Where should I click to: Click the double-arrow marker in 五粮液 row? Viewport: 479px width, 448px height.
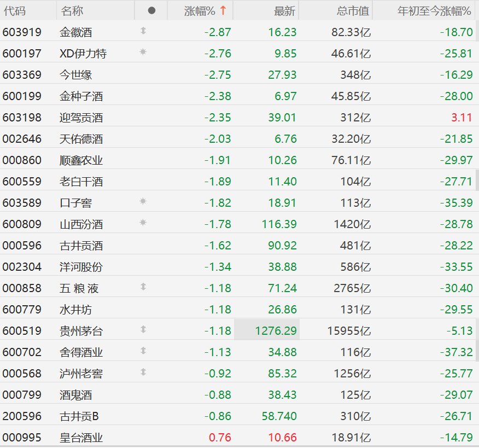[x=143, y=287]
